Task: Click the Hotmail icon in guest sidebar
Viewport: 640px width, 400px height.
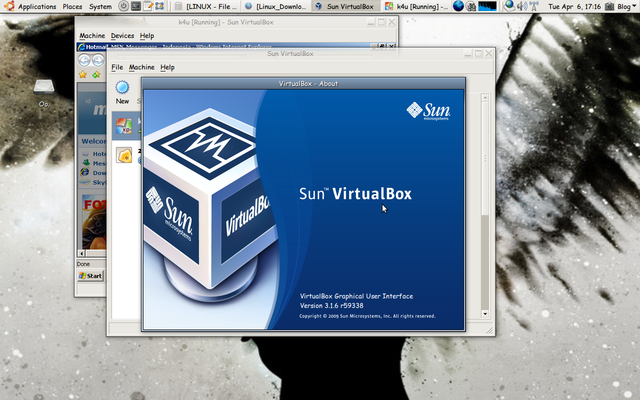Action: pyautogui.click(x=85, y=154)
